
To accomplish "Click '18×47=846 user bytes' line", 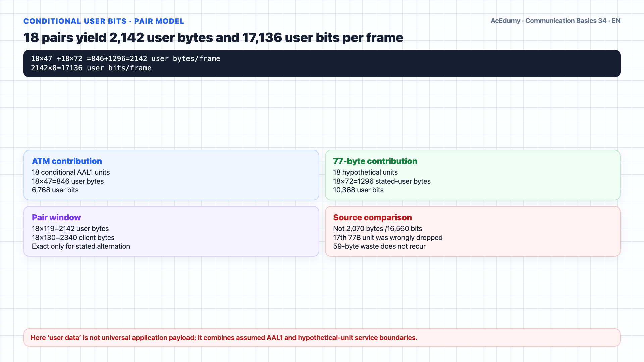I will tap(68, 181).
